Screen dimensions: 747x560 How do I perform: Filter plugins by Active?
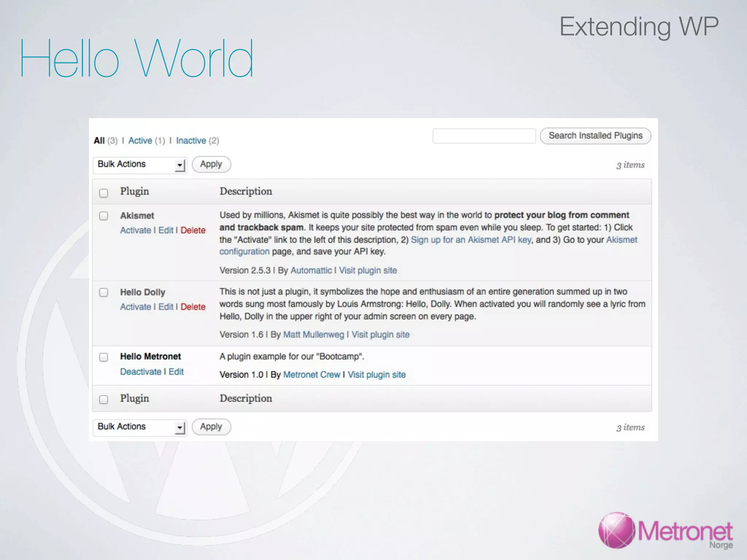tap(140, 141)
